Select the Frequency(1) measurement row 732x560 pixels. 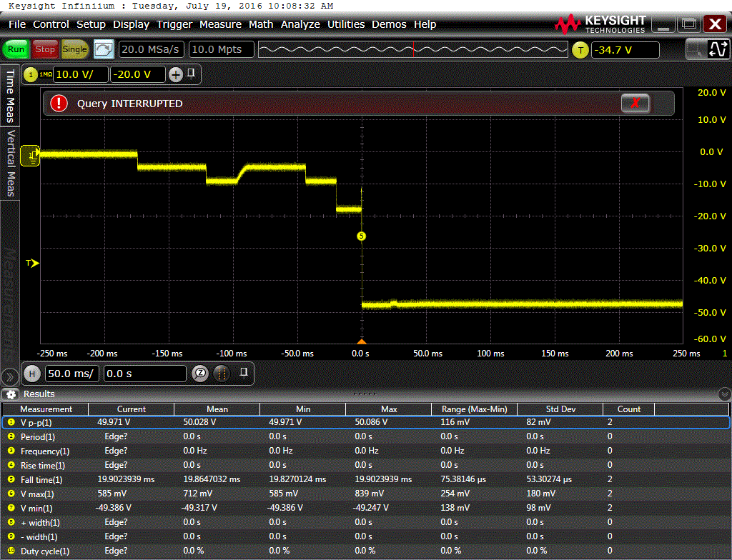[365, 451]
